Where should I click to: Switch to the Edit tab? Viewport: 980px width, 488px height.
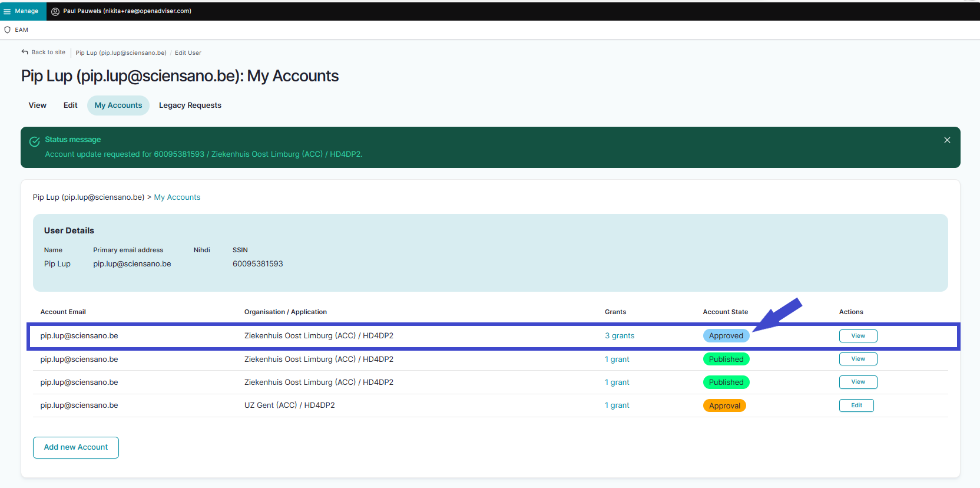[70, 105]
